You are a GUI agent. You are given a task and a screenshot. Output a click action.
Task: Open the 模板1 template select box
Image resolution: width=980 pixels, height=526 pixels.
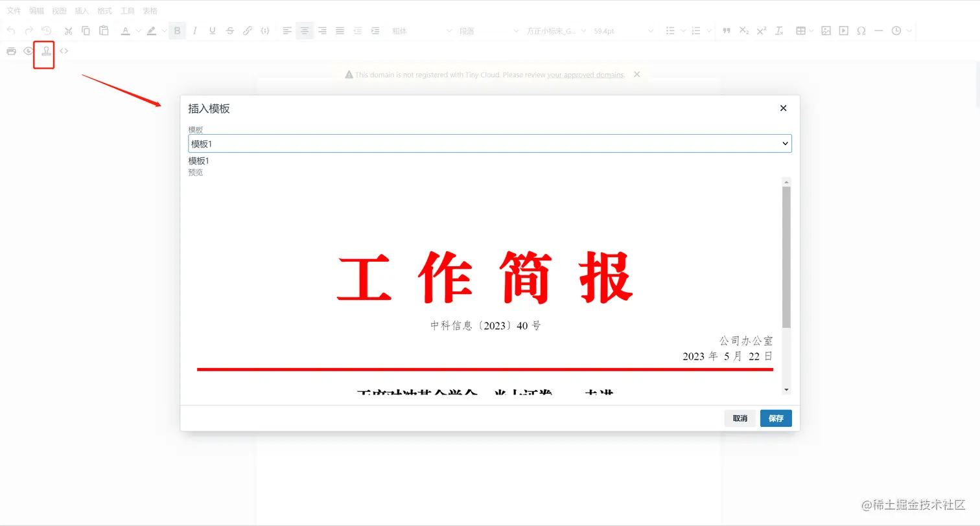point(490,144)
